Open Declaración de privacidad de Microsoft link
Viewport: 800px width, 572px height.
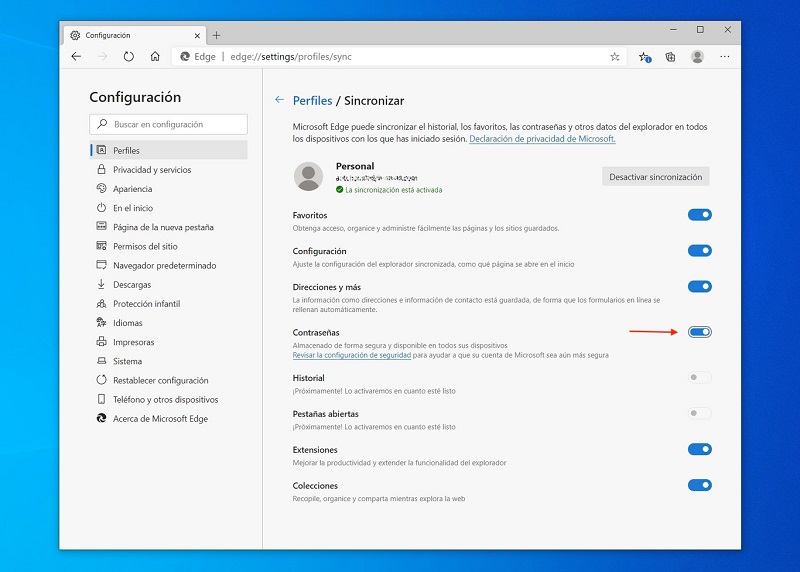tap(542, 139)
